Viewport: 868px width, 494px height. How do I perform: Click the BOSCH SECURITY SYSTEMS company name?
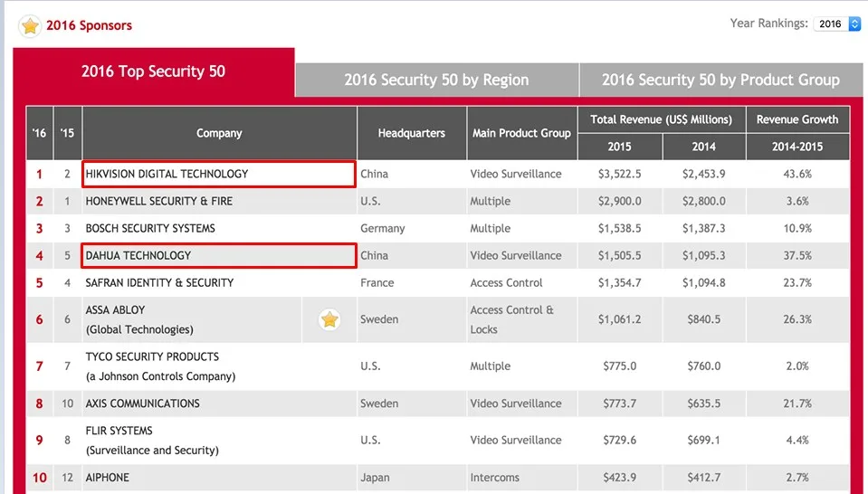pos(150,228)
